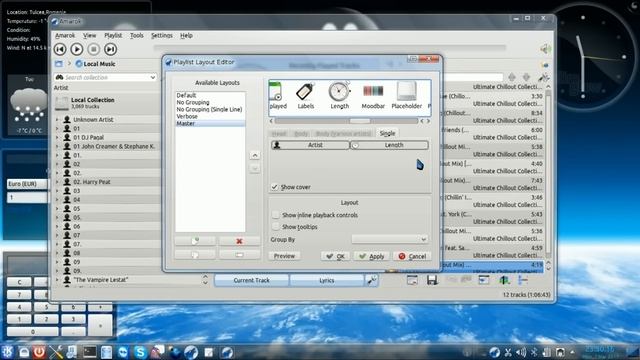Click the Skype icon in the taskbar
The image size is (640, 360).
pyautogui.click(x=140, y=352)
